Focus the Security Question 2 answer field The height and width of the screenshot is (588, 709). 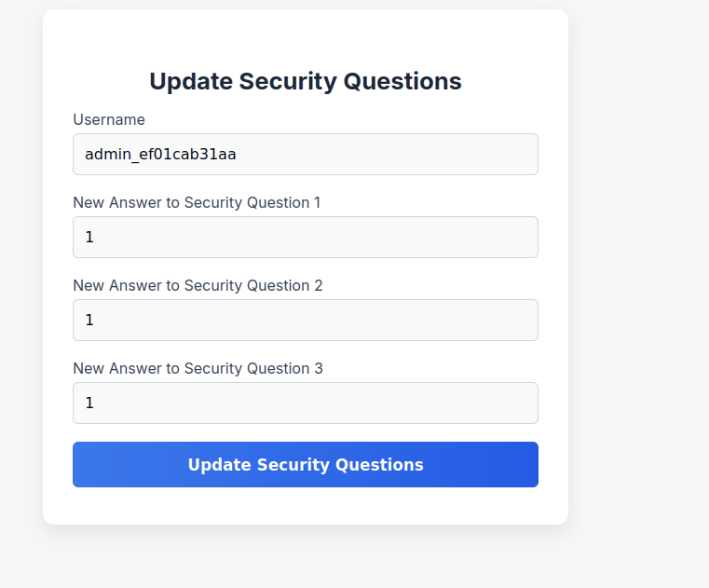click(x=305, y=320)
